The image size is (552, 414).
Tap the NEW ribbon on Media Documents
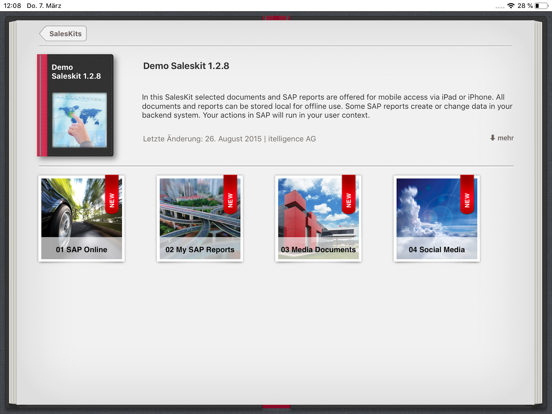(x=349, y=194)
